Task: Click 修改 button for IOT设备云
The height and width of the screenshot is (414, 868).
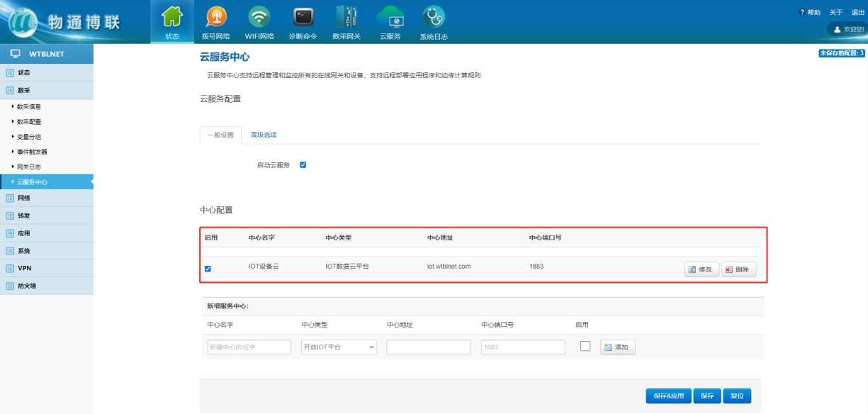Action: 701,269
